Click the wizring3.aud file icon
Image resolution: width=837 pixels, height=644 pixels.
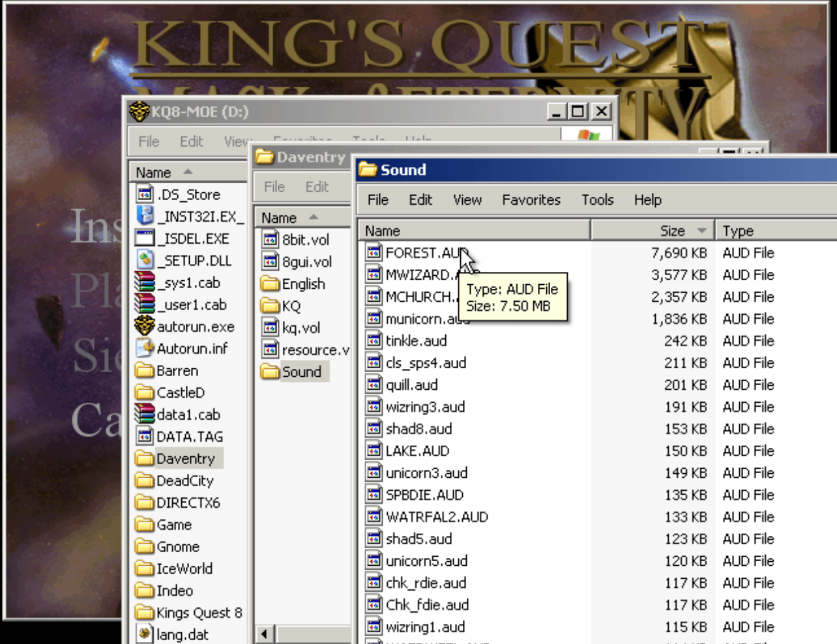[374, 407]
